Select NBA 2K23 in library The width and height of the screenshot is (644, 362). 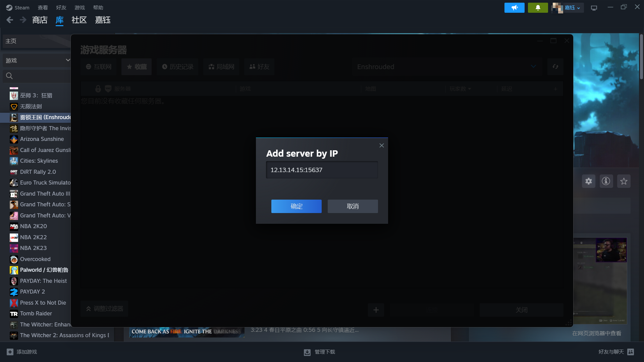(x=34, y=248)
